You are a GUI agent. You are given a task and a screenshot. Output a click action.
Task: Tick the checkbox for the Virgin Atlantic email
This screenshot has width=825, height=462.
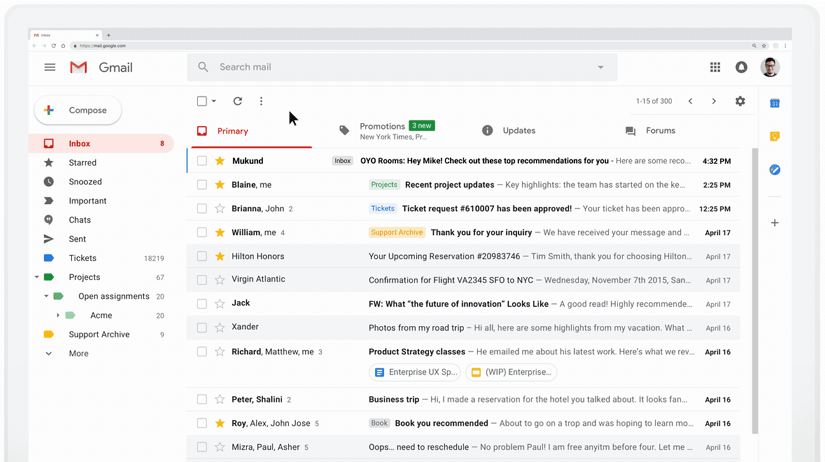(202, 280)
